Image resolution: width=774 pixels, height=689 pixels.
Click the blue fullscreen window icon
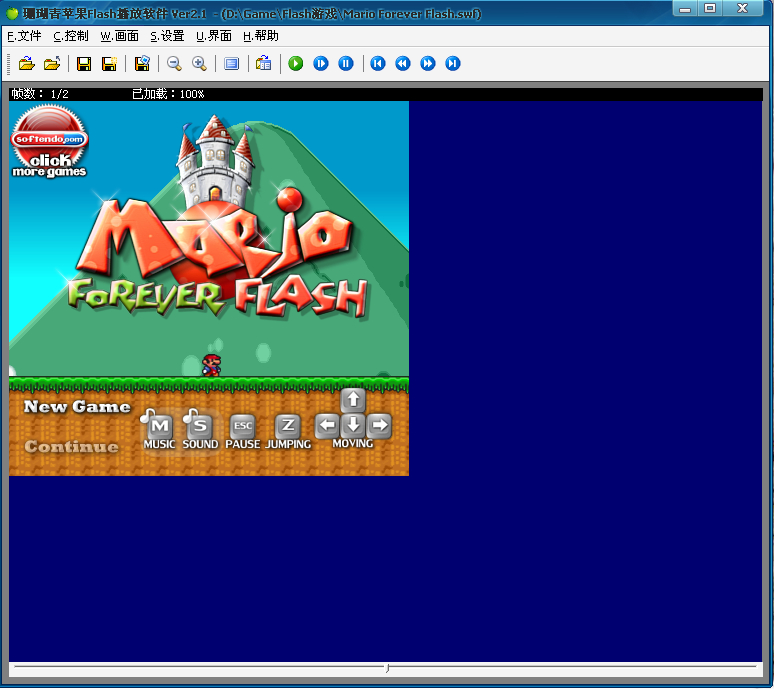click(232, 64)
